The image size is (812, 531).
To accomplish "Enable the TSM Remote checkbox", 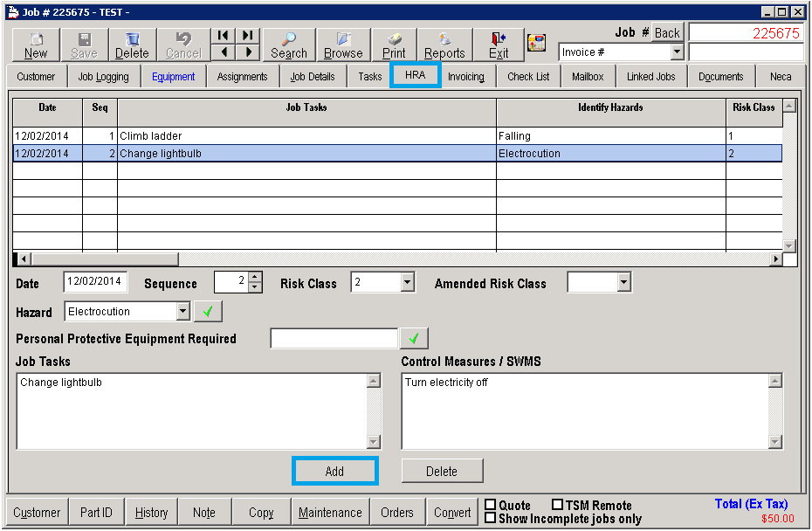I will 558,505.
